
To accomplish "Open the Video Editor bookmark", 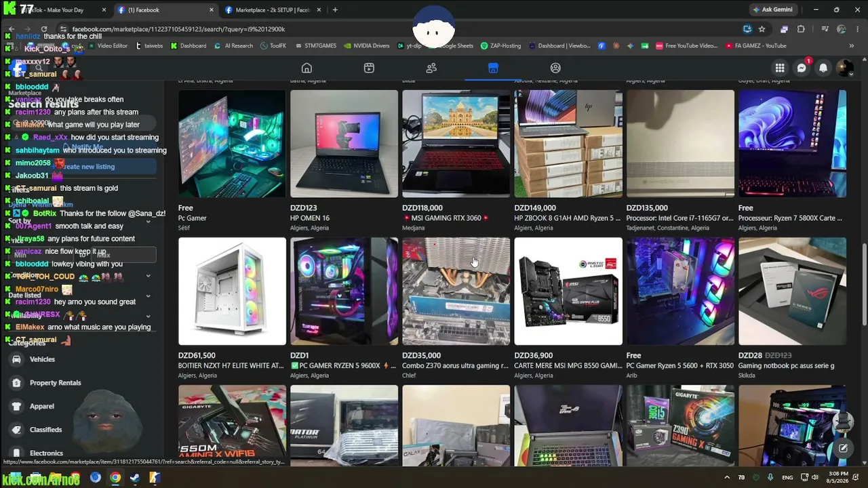I will point(107,46).
